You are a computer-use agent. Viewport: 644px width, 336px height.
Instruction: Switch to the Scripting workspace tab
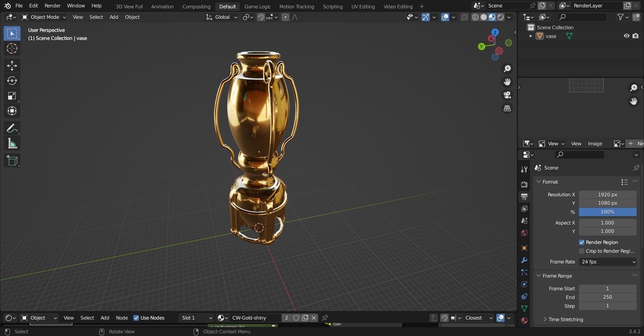332,6
